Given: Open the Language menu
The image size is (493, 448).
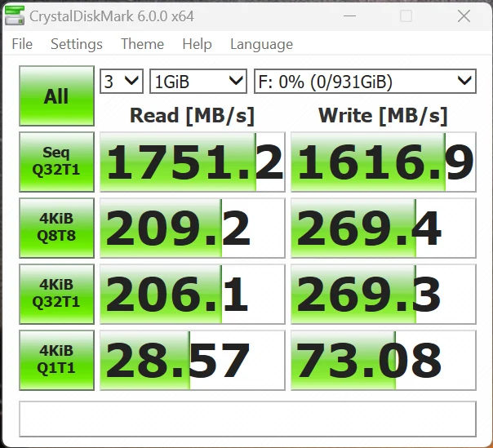Looking at the screenshot, I should point(261,44).
